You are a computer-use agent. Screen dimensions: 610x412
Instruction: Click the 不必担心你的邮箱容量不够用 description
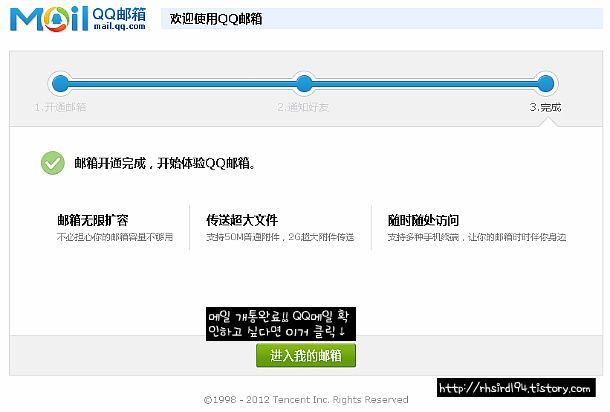pos(115,237)
